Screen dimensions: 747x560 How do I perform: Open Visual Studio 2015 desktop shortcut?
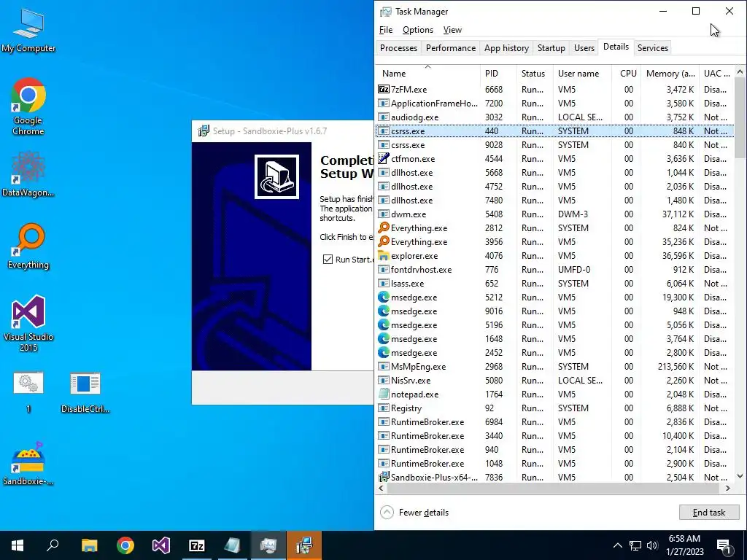(x=28, y=323)
